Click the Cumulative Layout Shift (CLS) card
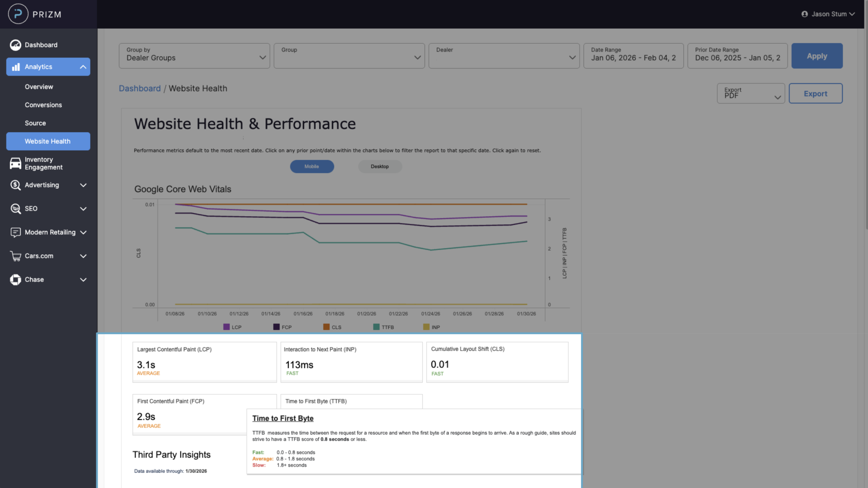Image resolution: width=868 pixels, height=488 pixels. [x=497, y=362]
